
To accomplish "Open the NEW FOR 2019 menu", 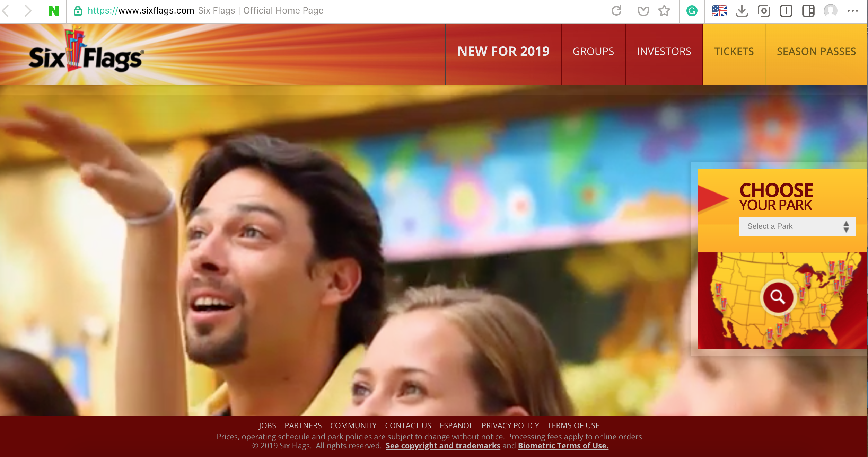I will [503, 52].
